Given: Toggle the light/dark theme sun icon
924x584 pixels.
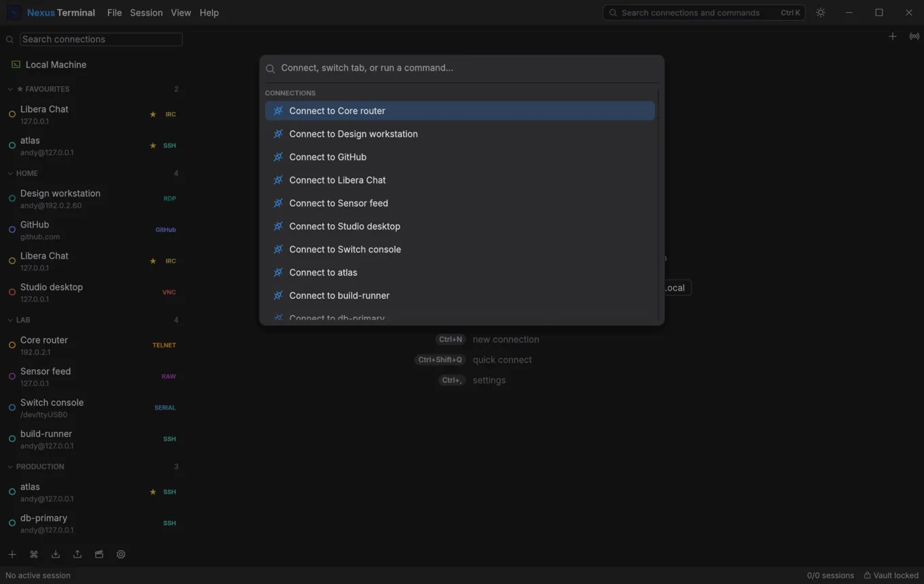Looking at the screenshot, I should click(821, 13).
